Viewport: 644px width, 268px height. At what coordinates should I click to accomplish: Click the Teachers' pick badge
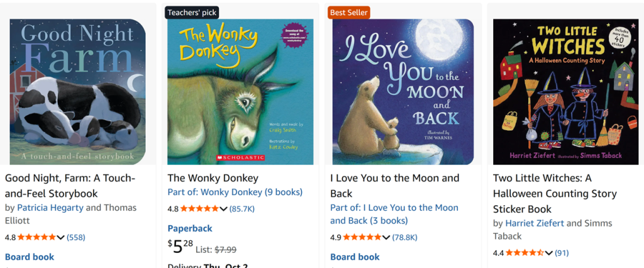point(192,12)
